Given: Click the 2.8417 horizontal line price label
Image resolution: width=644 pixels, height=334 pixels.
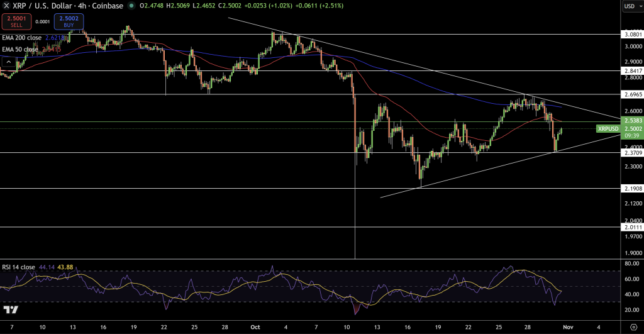Looking at the screenshot, I should click(x=633, y=71).
